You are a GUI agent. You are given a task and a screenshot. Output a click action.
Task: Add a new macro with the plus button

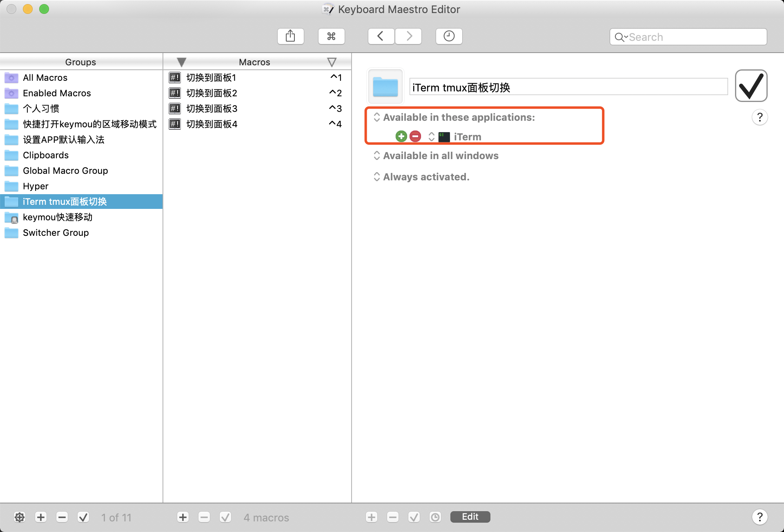pos(183,517)
